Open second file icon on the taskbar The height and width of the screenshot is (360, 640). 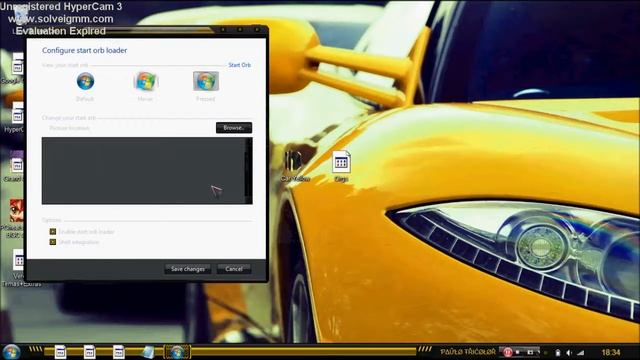[89, 352]
